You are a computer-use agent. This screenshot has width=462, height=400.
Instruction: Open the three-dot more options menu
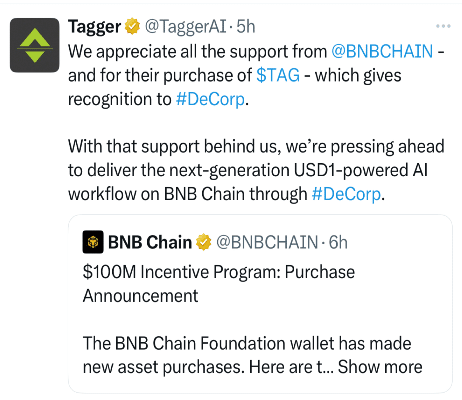click(443, 26)
